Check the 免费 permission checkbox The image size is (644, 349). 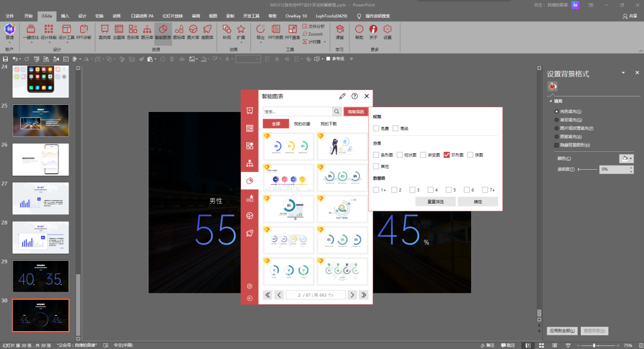tap(376, 128)
